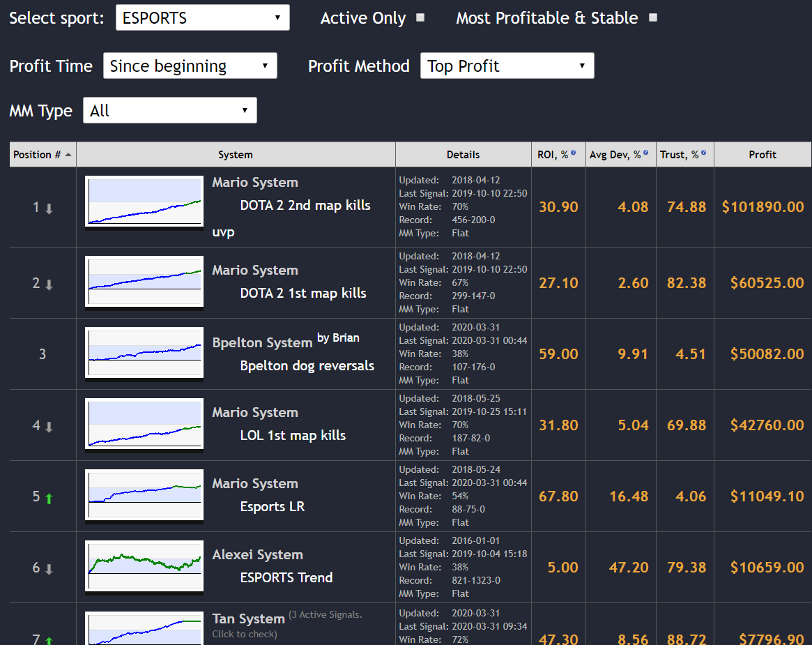Open the DOTA 2 1st map kills link
This screenshot has height=645, width=812.
coord(303,294)
